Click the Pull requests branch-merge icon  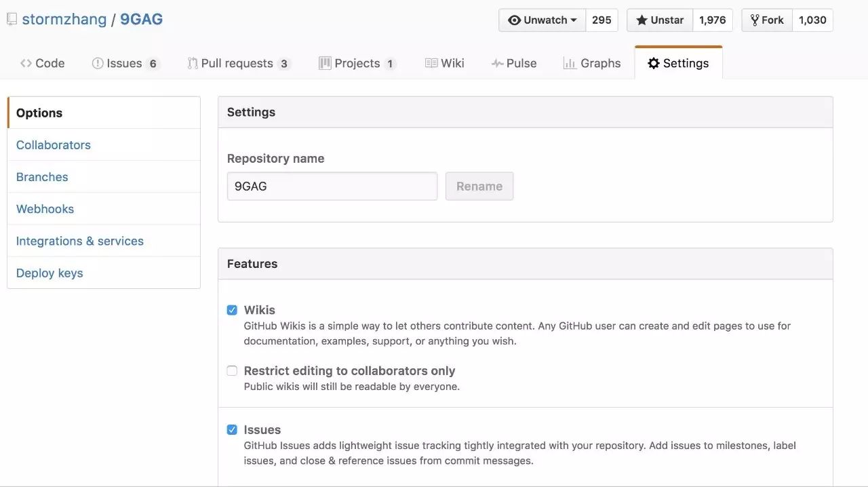click(x=193, y=63)
